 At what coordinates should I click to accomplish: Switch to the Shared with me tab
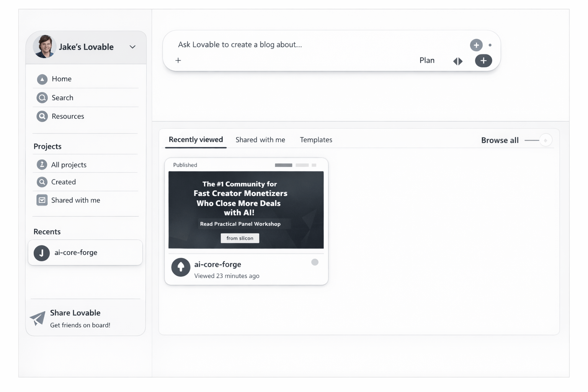(x=260, y=140)
